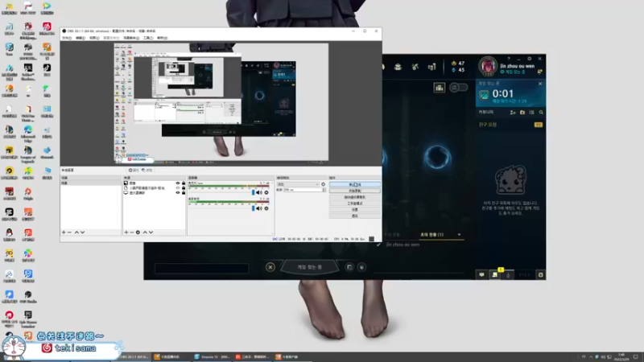Click transition duration stepper field
This screenshot has width=644, height=362.
coord(304,190)
